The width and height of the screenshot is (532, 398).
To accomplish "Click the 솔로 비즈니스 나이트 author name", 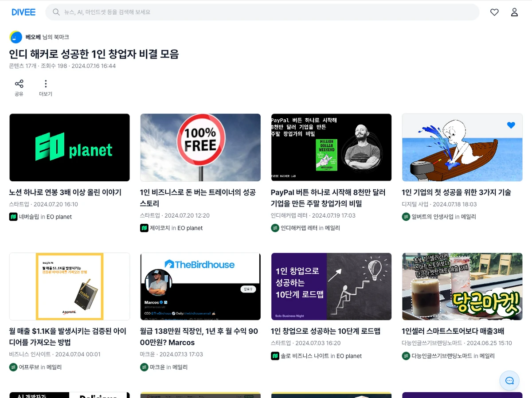I will click(305, 356).
